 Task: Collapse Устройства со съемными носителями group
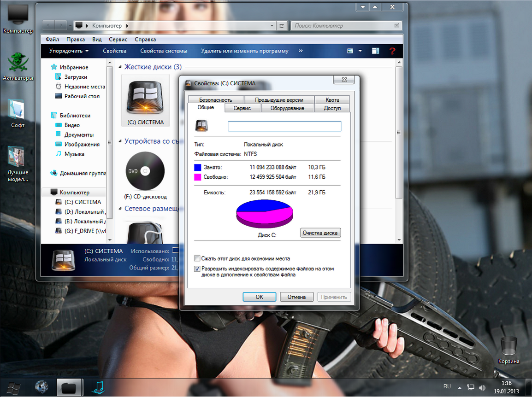point(120,141)
